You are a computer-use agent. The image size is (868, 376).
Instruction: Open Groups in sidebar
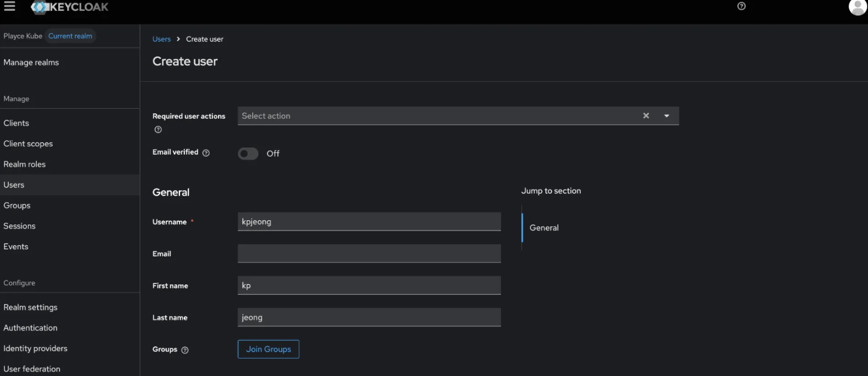(x=70, y=205)
